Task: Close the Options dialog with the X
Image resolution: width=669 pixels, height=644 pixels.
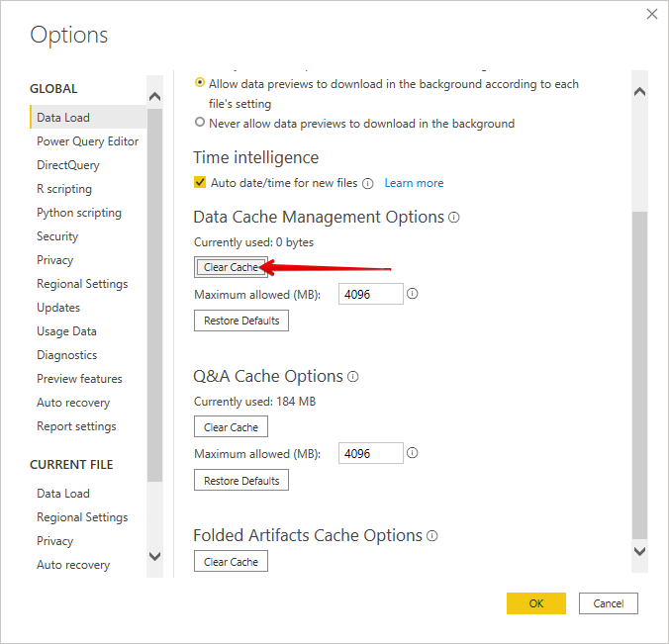Action: 652,14
